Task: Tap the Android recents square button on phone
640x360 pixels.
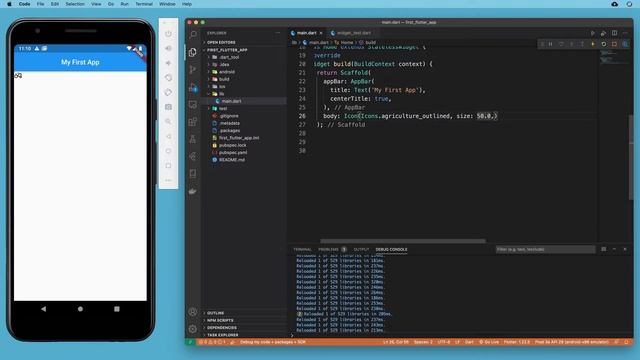Action: point(117,309)
